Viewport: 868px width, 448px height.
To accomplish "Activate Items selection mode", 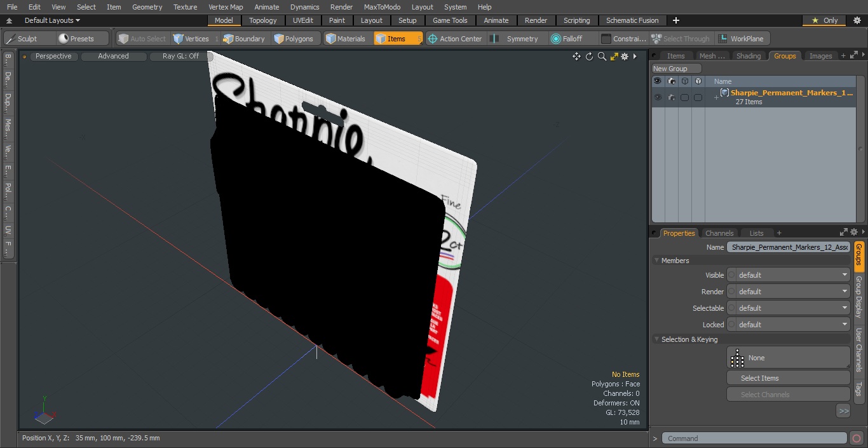I will coord(398,39).
